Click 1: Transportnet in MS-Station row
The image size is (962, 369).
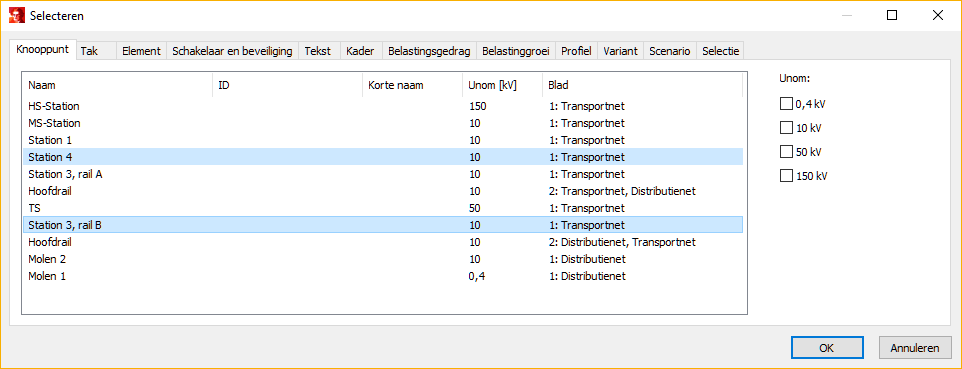coord(587,123)
